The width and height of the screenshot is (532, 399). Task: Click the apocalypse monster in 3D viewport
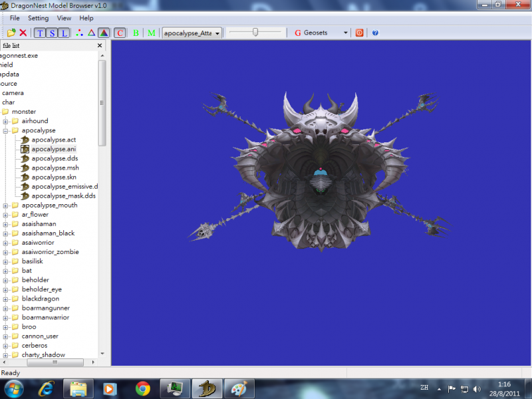pos(321,172)
